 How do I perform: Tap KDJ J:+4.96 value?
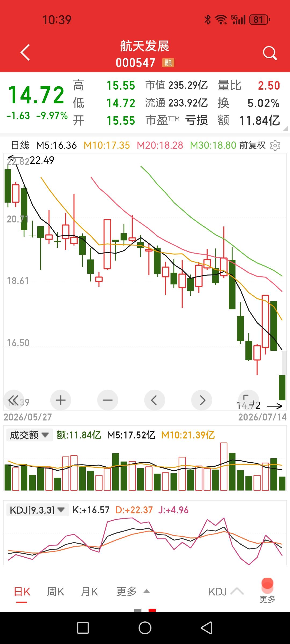click(173, 510)
